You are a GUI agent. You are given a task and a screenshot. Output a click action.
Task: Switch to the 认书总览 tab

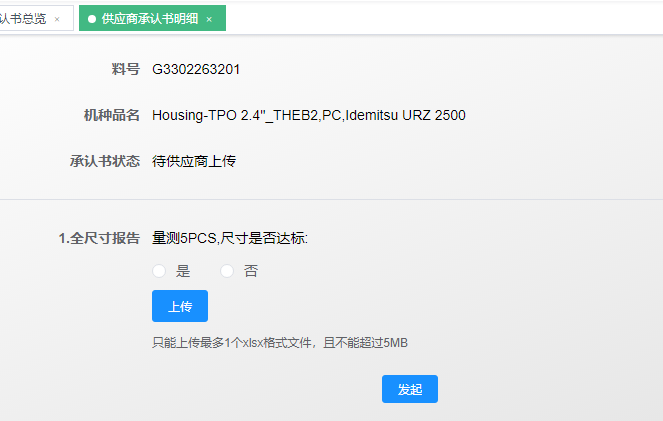pos(22,19)
